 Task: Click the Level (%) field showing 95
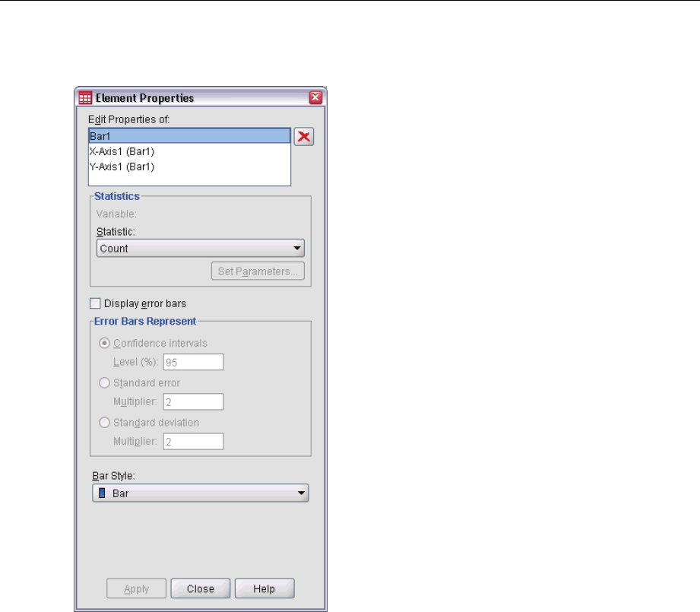193,362
